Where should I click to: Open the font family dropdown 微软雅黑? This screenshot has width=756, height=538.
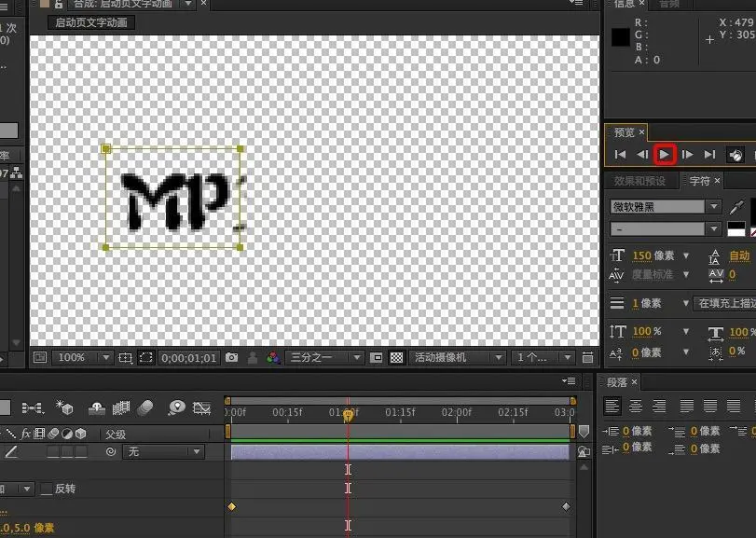[x=666, y=207]
